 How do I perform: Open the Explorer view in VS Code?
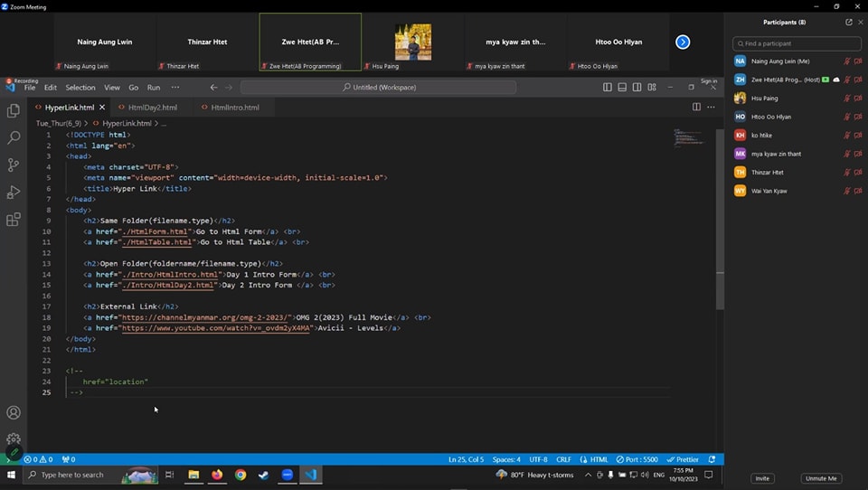(14, 110)
